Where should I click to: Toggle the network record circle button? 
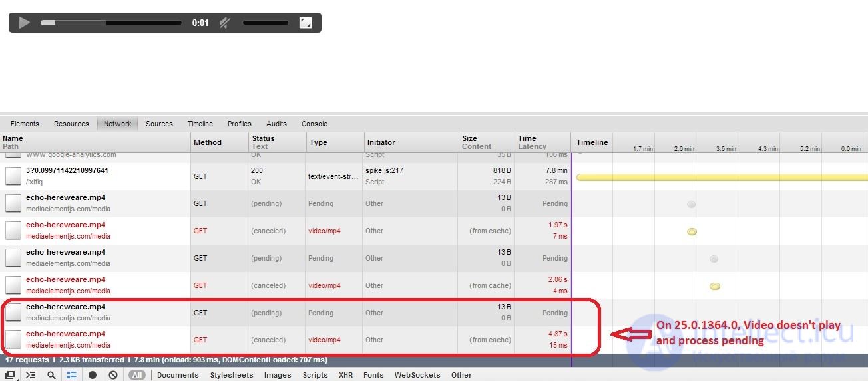(x=93, y=375)
